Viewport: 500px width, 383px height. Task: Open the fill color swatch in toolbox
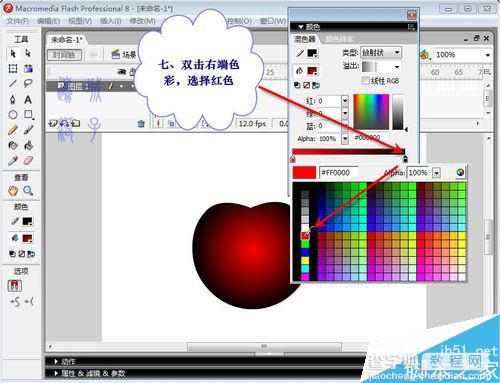[27, 238]
